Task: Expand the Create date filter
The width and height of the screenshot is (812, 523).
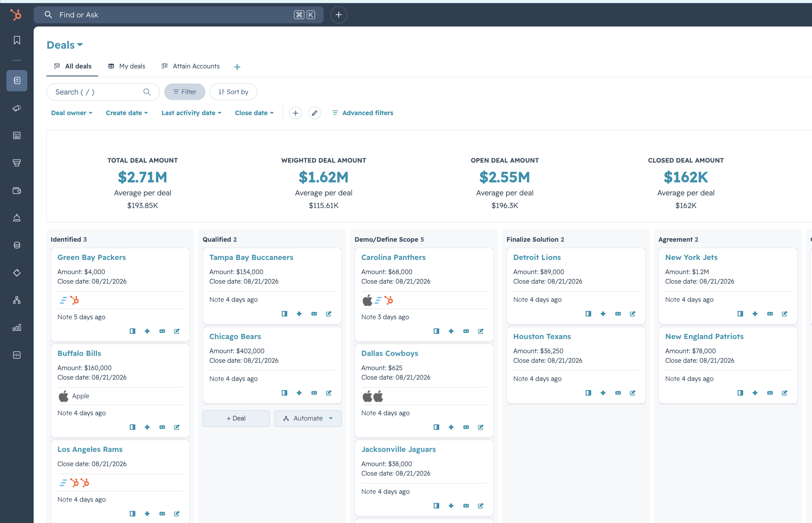Action: coord(127,113)
